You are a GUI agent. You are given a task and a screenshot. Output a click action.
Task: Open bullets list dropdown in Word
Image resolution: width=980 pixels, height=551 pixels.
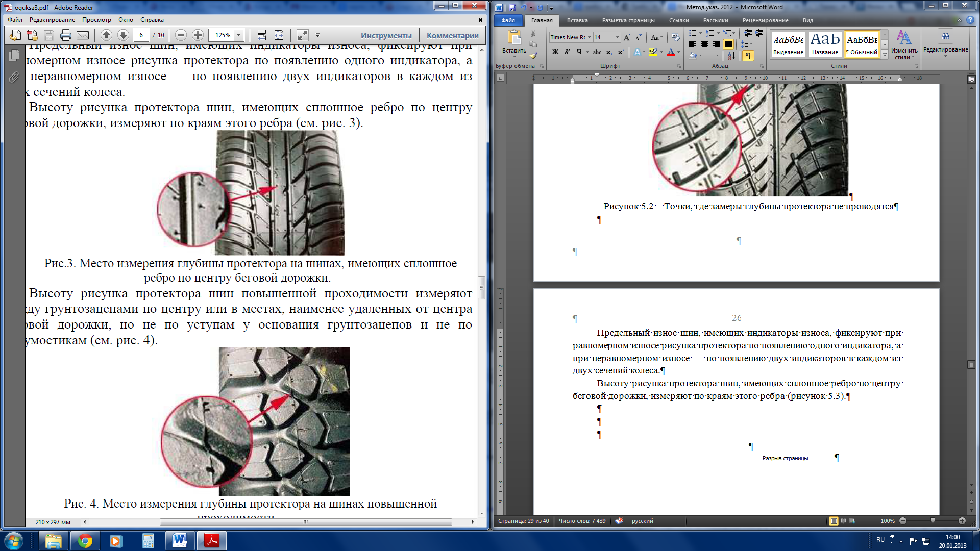pos(700,33)
